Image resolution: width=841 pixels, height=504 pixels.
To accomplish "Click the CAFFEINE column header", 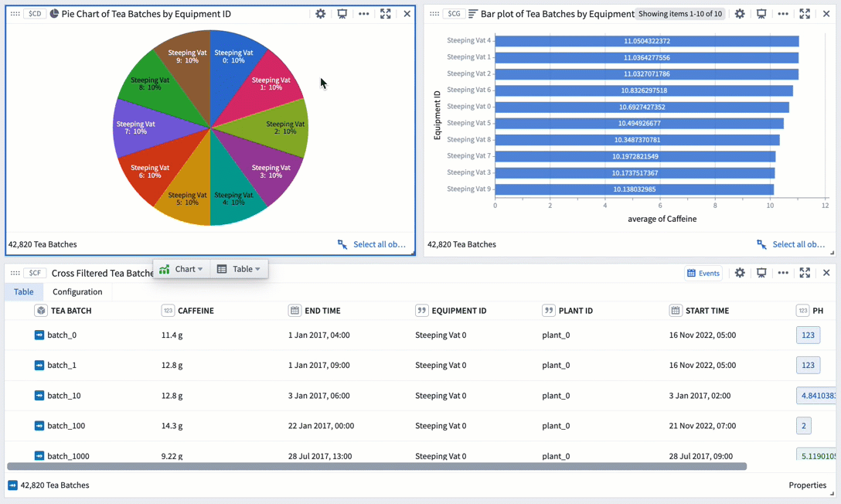I will pyautogui.click(x=196, y=311).
